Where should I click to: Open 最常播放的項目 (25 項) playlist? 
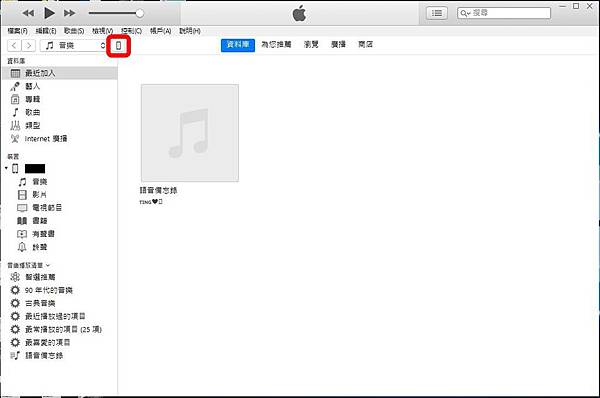click(x=64, y=329)
